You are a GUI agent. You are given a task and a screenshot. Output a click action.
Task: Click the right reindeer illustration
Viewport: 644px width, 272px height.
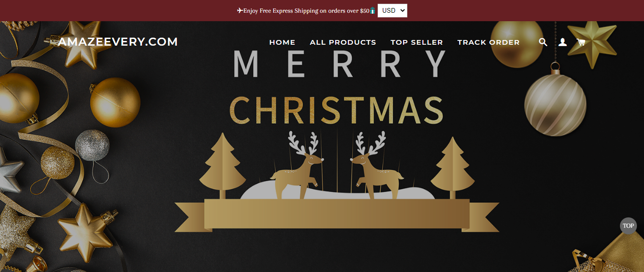[377, 165]
